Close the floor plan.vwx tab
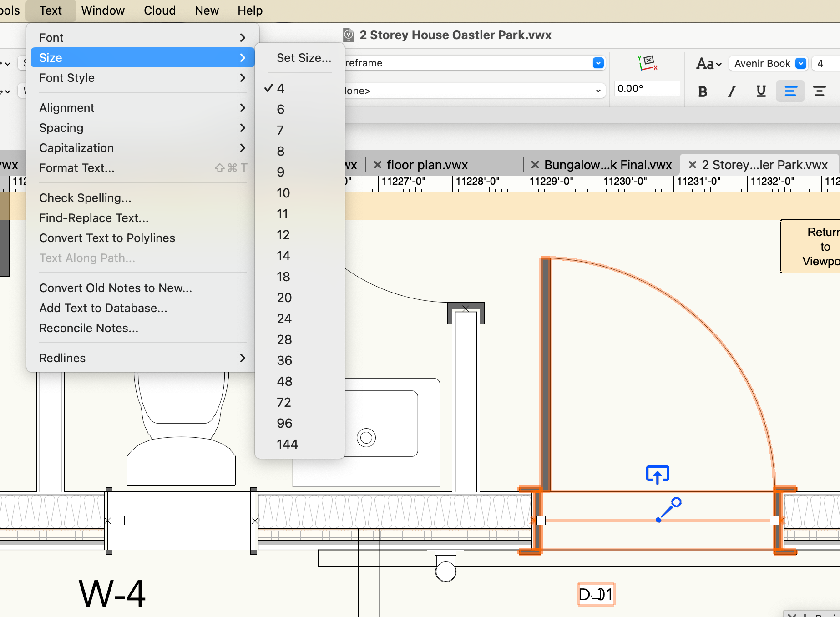The width and height of the screenshot is (840, 617). pos(378,165)
